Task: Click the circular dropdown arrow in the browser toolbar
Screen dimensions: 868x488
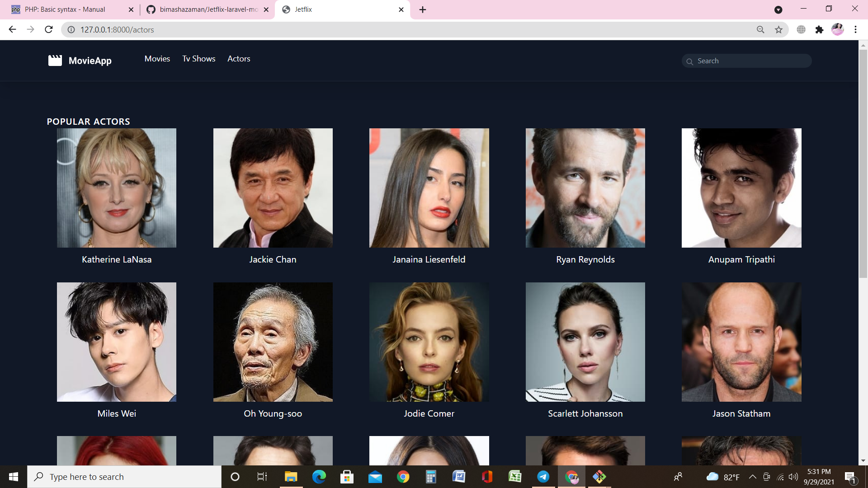Action: (x=778, y=9)
